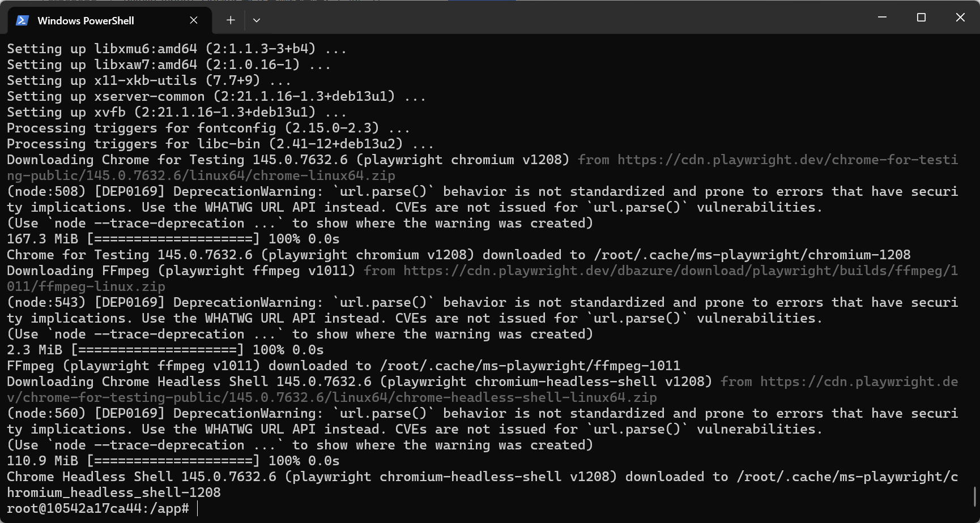
Task: Click the (node:543) warning prefix
Action: click(46, 302)
